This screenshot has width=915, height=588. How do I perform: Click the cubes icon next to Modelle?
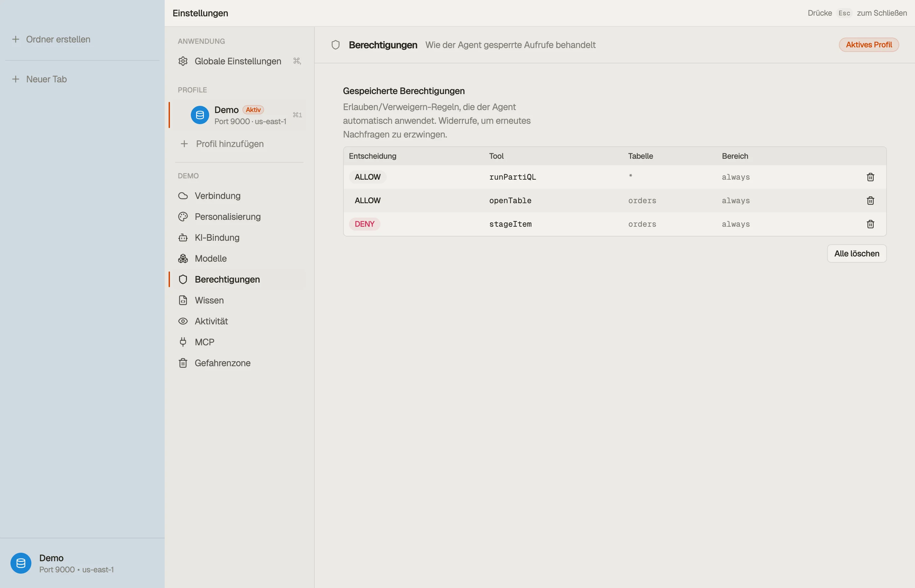(x=183, y=258)
